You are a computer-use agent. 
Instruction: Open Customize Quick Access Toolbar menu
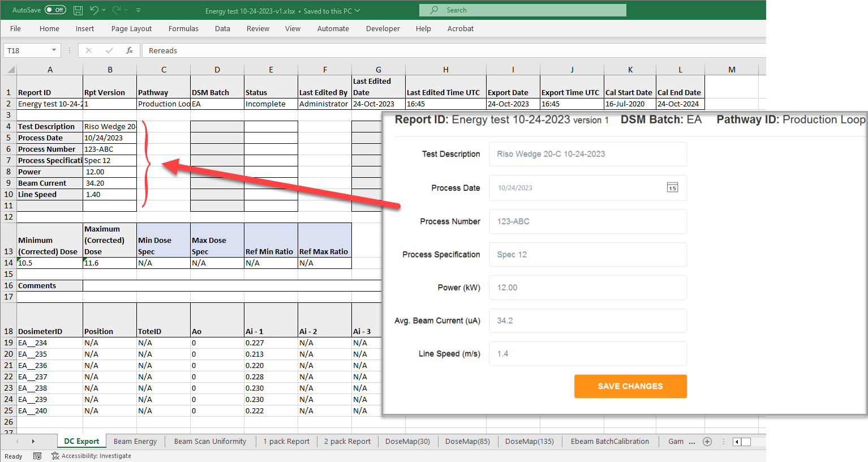tap(139, 10)
